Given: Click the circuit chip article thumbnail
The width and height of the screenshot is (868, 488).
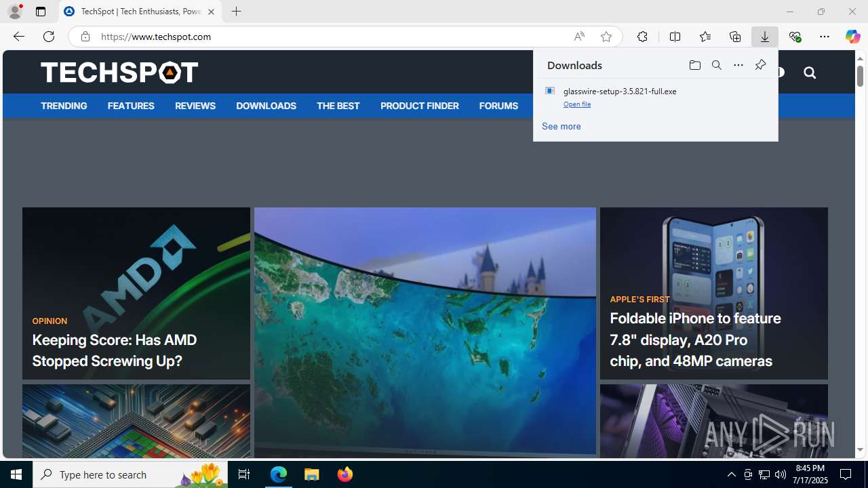Looking at the screenshot, I should click(x=136, y=421).
